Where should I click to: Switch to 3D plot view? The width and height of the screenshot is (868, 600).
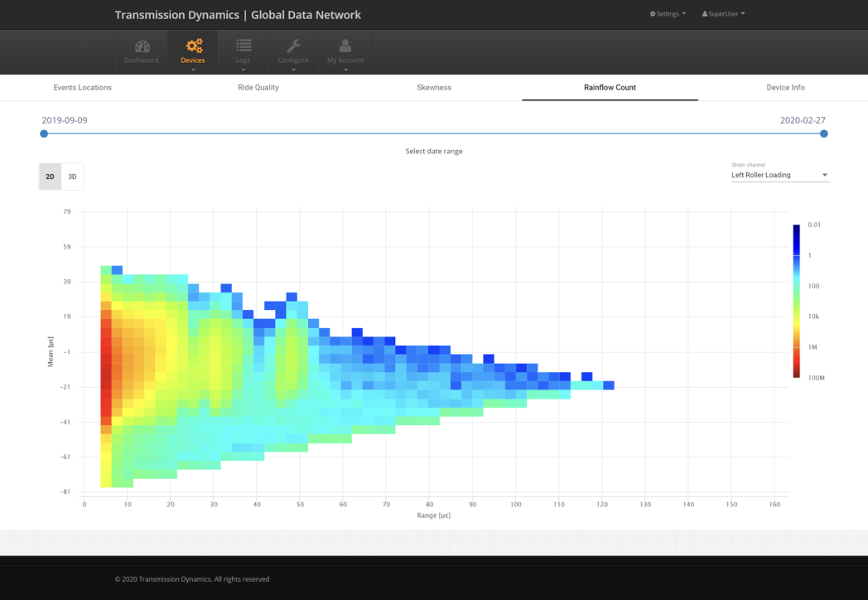tap(71, 176)
